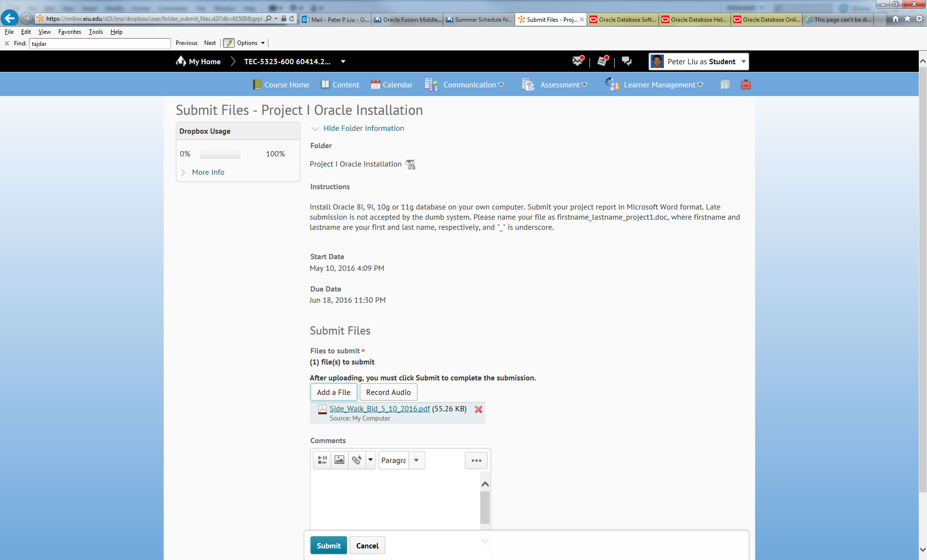The width and height of the screenshot is (927, 560).
Task: Switch to Oracle Fusion Middleware tab
Action: (x=407, y=19)
